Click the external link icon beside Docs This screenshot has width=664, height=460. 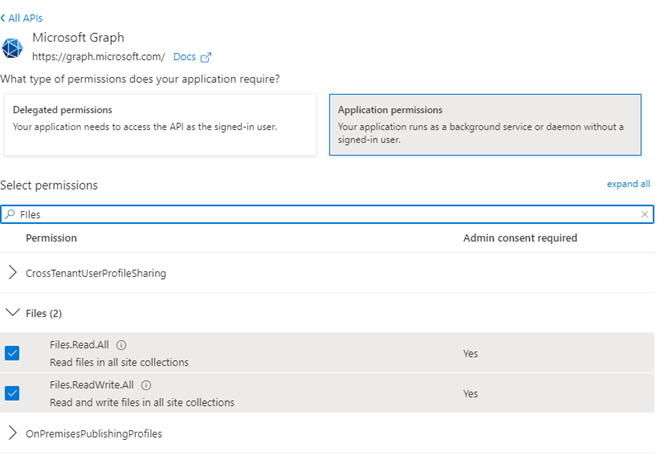(205, 57)
